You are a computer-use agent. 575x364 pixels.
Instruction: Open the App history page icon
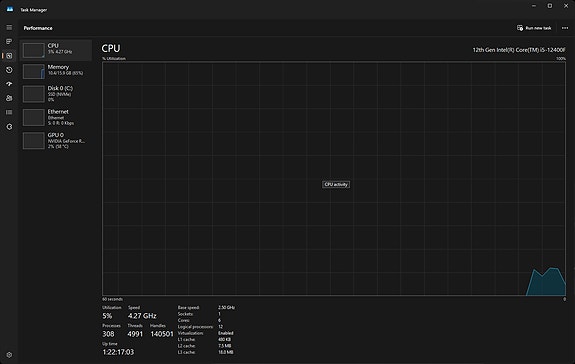[9, 70]
